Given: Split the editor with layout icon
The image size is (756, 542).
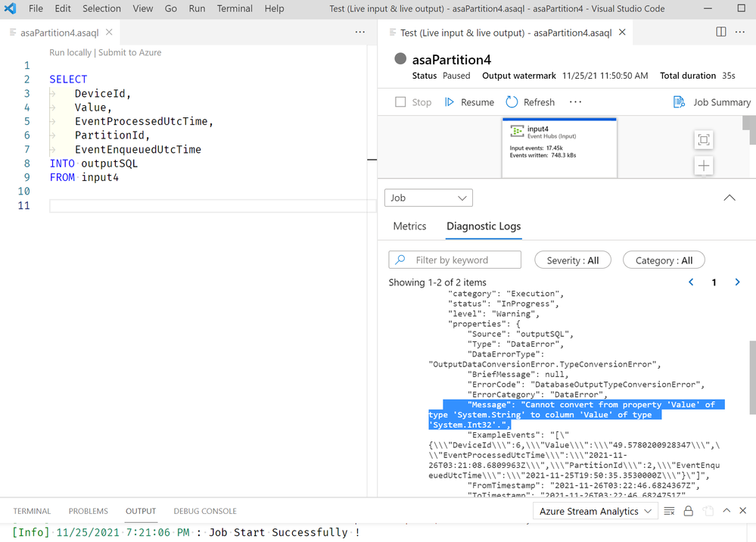Looking at the screenshot, I should tap(720, 32).
